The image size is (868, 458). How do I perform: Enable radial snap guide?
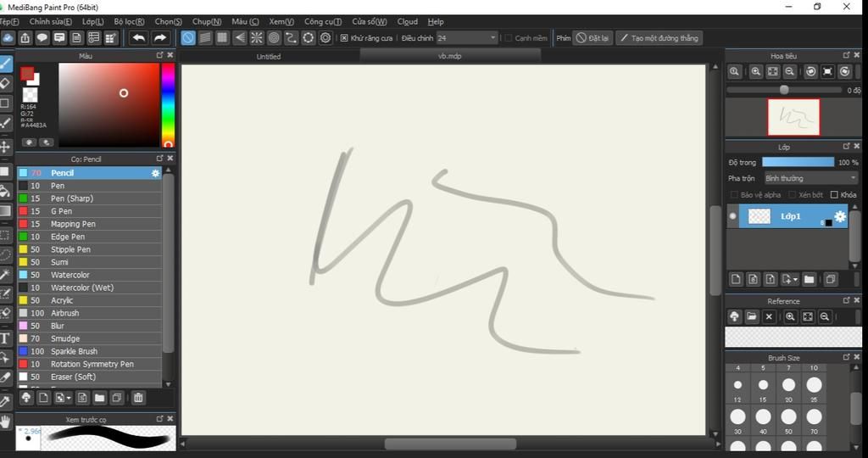pyautogui.click(x=257, y=37)
